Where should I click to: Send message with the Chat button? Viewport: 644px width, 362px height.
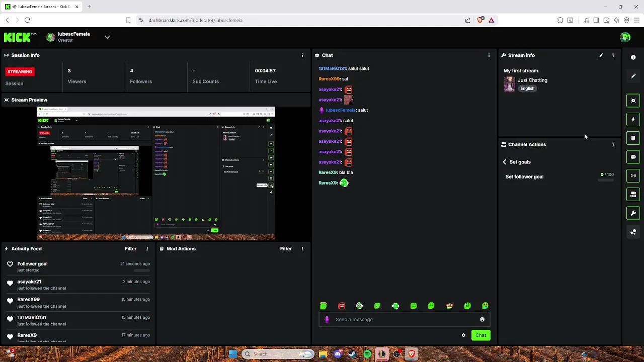480,335
